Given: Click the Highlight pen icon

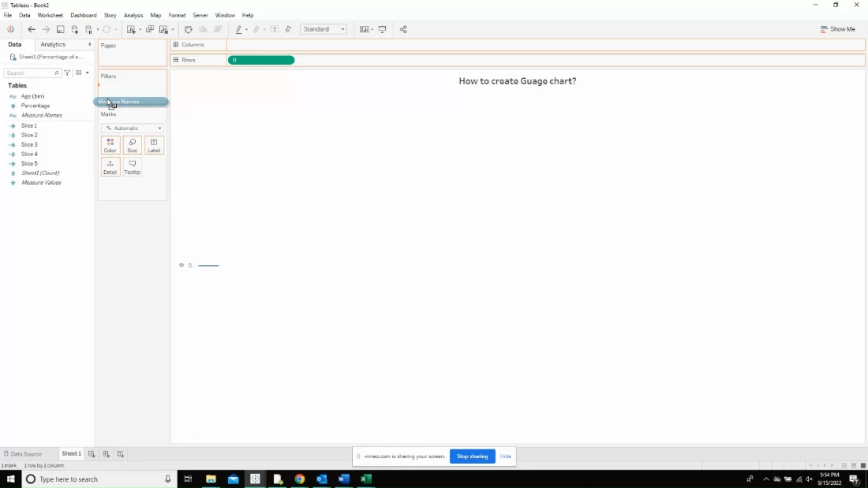Looking at the screenshot, I should pyautogui.click(x=238, y=29).
